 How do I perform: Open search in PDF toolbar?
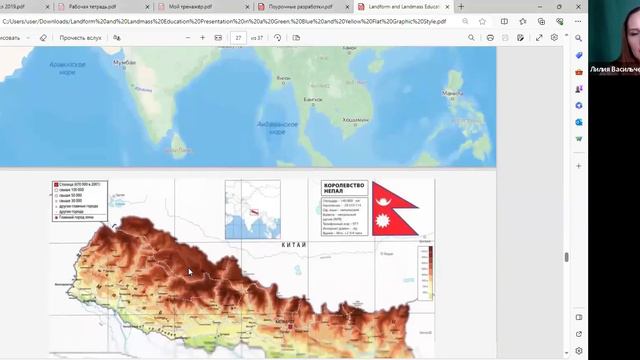point(471,38)
